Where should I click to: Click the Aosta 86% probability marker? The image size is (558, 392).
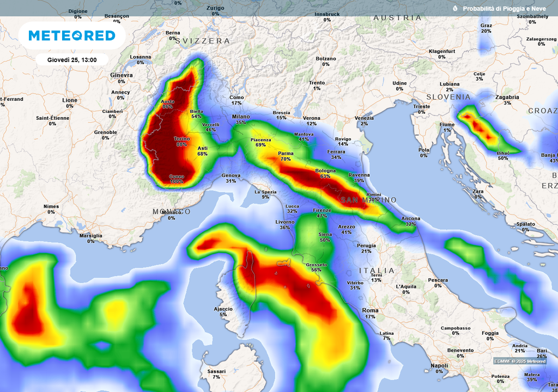[167, 103]
